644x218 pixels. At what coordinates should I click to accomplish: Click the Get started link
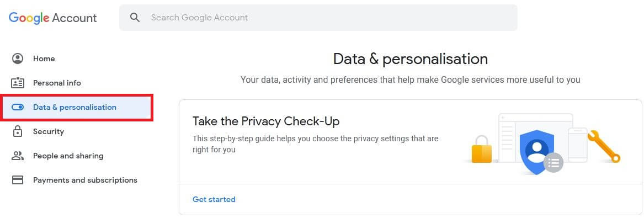[x=214, y=200]
